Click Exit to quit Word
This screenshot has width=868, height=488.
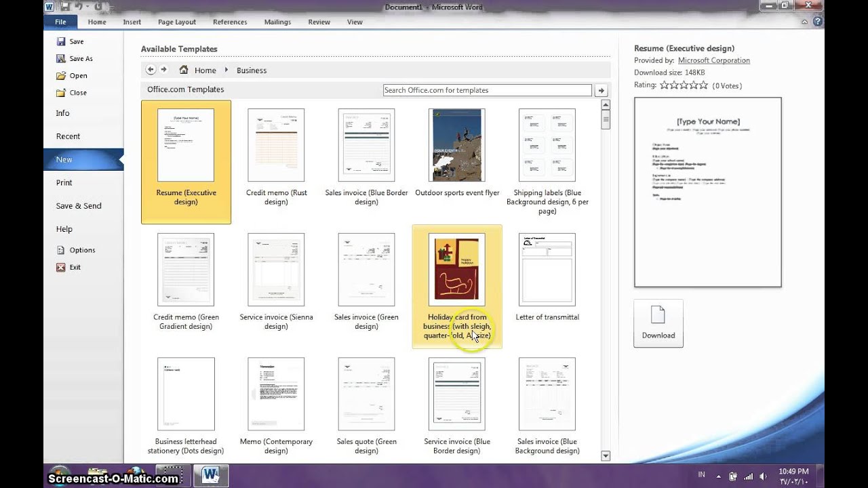coord(68,267)
